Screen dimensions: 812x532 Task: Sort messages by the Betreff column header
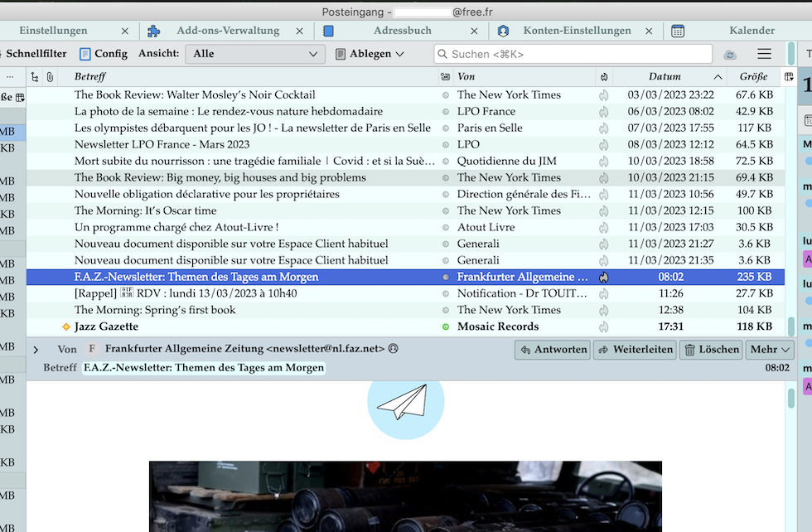248,77
